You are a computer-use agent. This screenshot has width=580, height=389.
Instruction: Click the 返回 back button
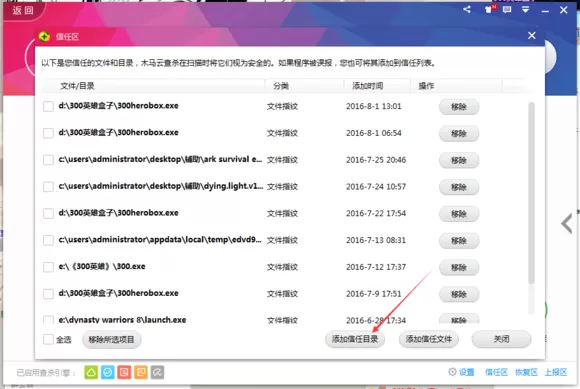pyautogui.click(x=23, y=10)
